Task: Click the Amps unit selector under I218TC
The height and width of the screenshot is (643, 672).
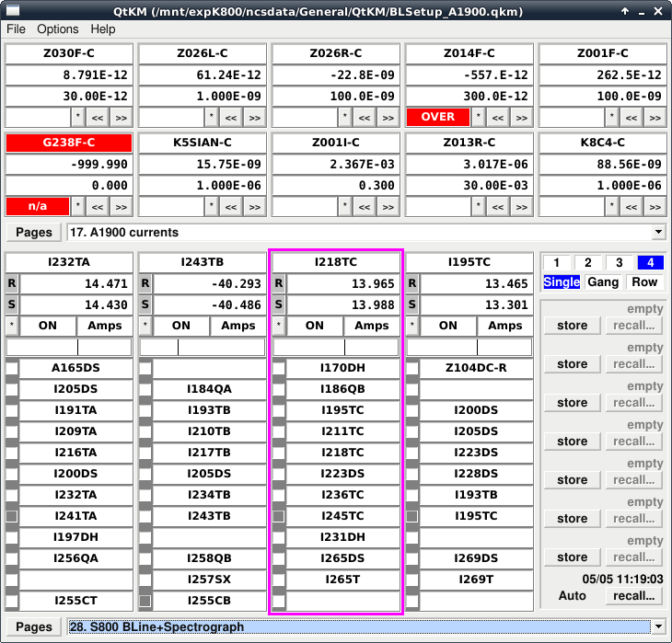Action: point(372,326)
